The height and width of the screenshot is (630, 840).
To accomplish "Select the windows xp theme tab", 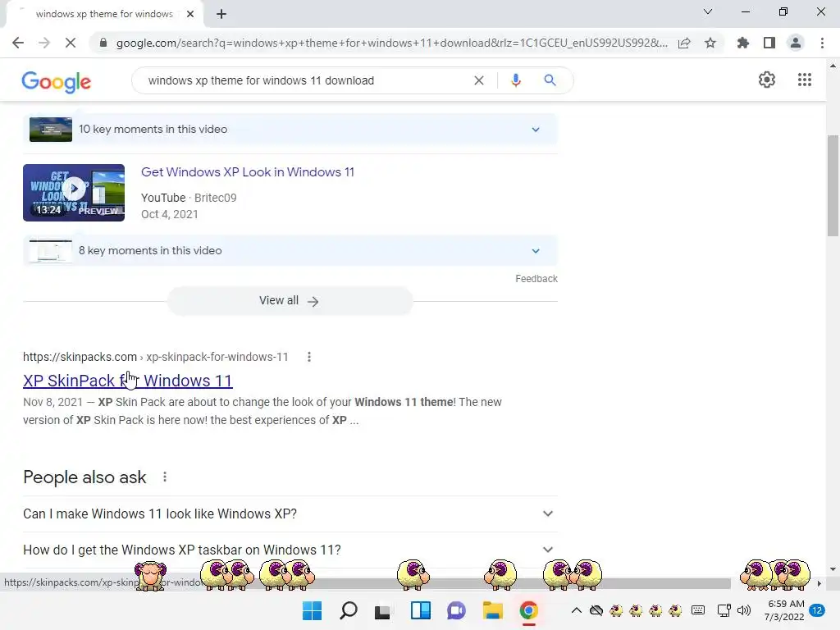I will (104, 14).
